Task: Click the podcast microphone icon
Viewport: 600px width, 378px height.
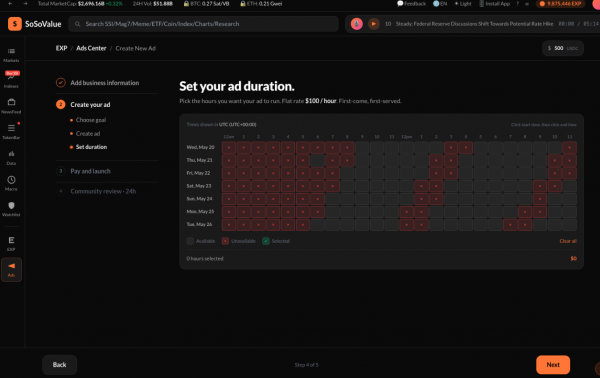Action: click(x=356, y=24)
